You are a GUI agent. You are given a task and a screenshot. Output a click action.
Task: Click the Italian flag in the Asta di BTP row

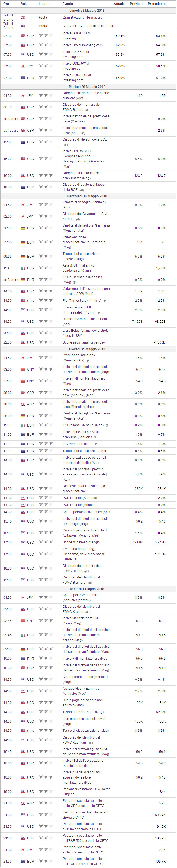click(23, 268)
